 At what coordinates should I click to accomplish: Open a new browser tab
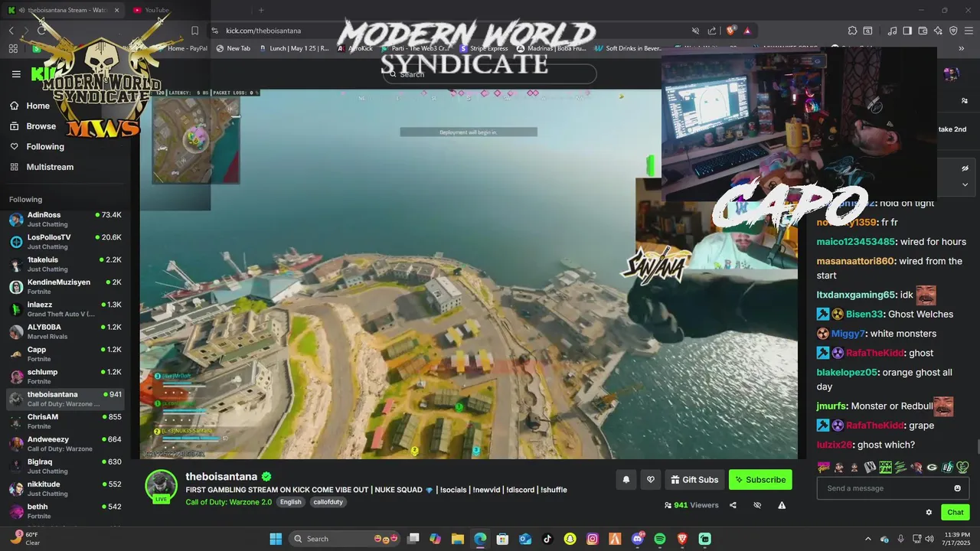point(261,10)
